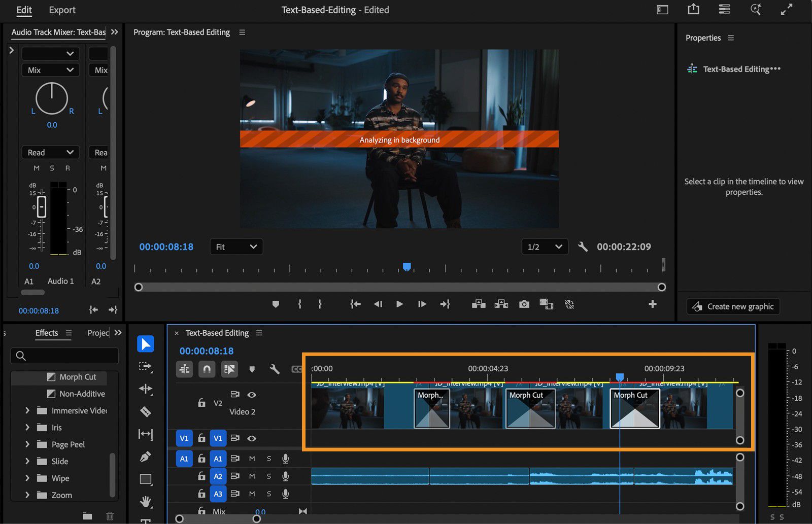812x524 pixels.
Task: Switch to the Effects panel tab
Action: coord(47,333)
